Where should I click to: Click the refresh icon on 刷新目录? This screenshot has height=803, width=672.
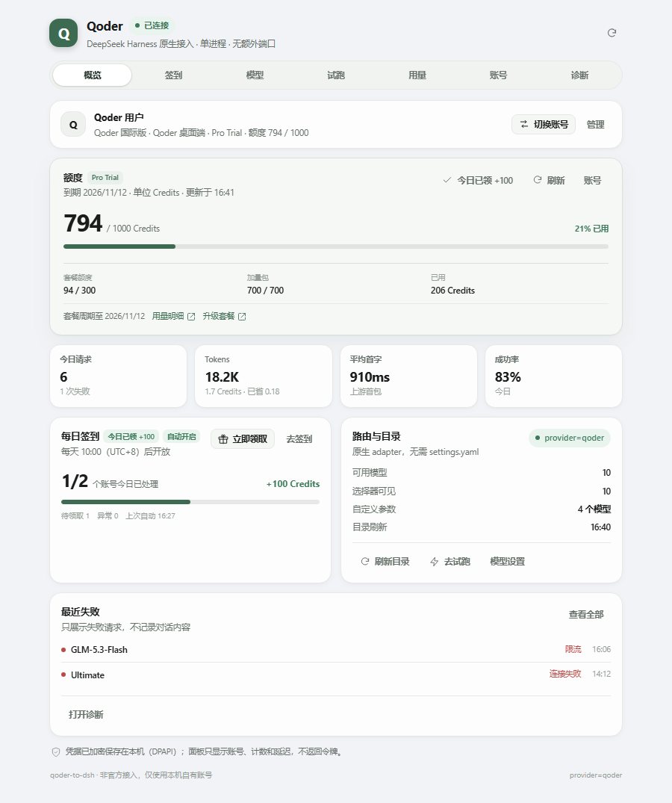click(365, 561)
